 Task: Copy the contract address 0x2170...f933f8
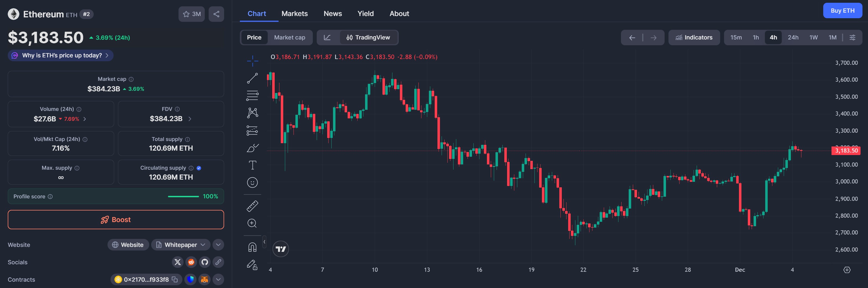pos(175,280)
